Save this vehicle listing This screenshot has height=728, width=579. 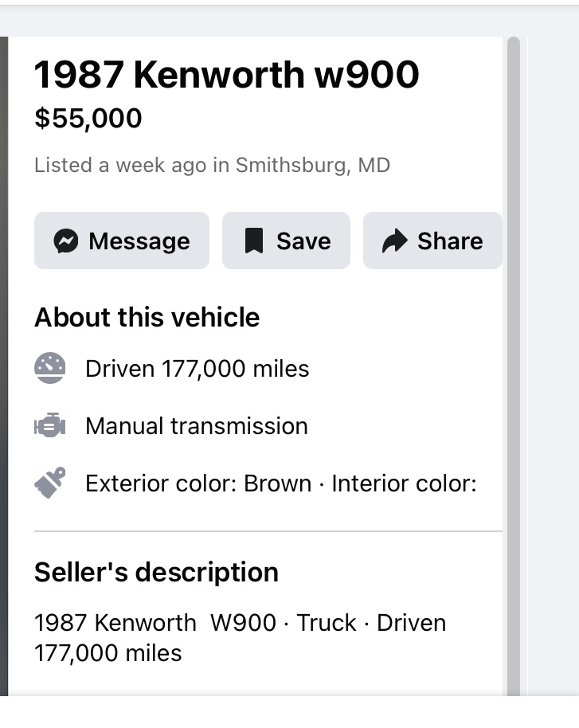286,241
